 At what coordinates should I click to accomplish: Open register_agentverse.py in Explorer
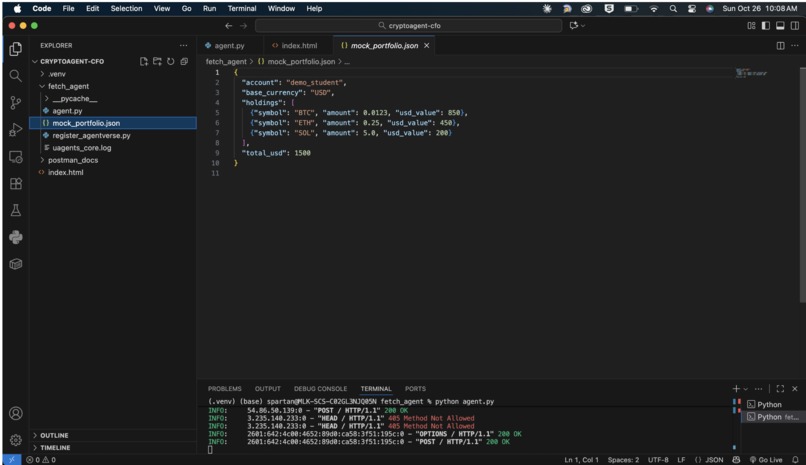(91, 136)
